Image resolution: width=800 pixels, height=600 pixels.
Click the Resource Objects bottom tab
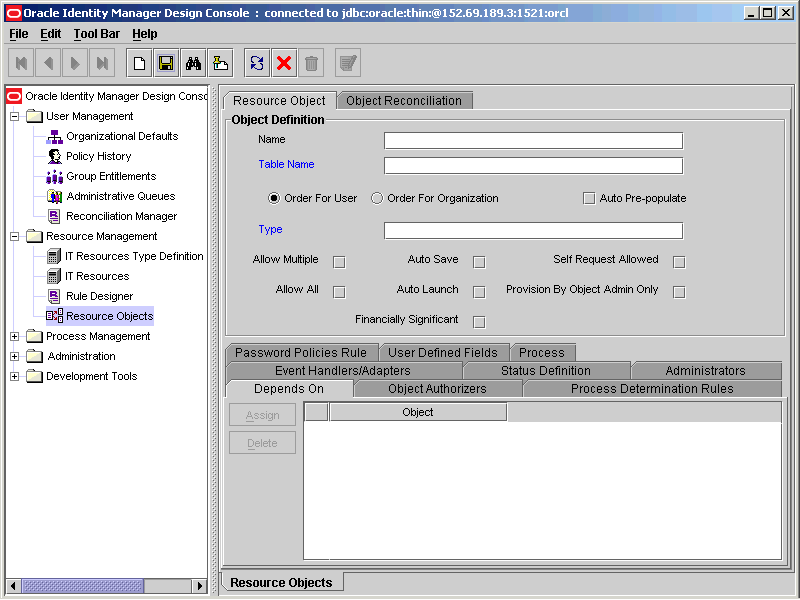click(282, 583)
